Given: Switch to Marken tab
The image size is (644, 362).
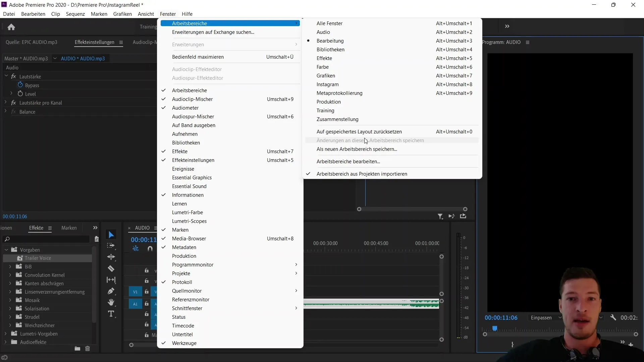Looking at the screenshot, I should pyautogui.click(x=69, y=228).
